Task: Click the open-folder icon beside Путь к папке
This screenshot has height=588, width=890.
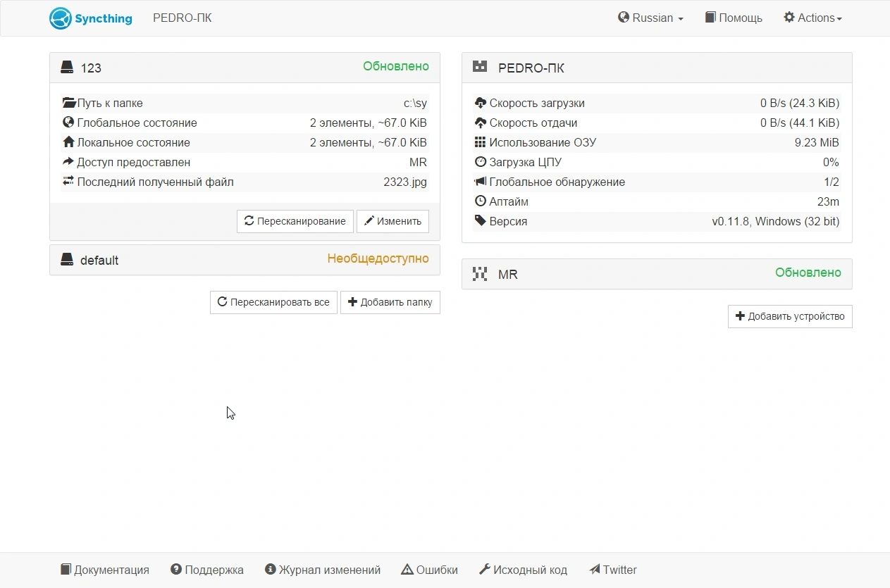Action: 69,103
